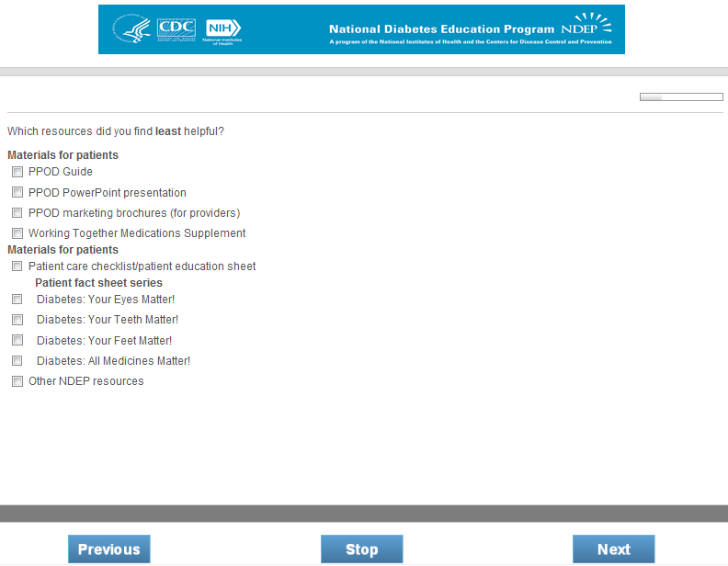The height and width of the screenshot is (566, 728).
Task: Click the survey progress bar
Action: [681, 96]
